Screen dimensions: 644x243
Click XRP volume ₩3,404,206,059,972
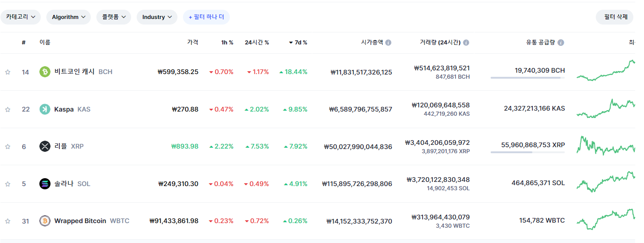coord(437,143)
